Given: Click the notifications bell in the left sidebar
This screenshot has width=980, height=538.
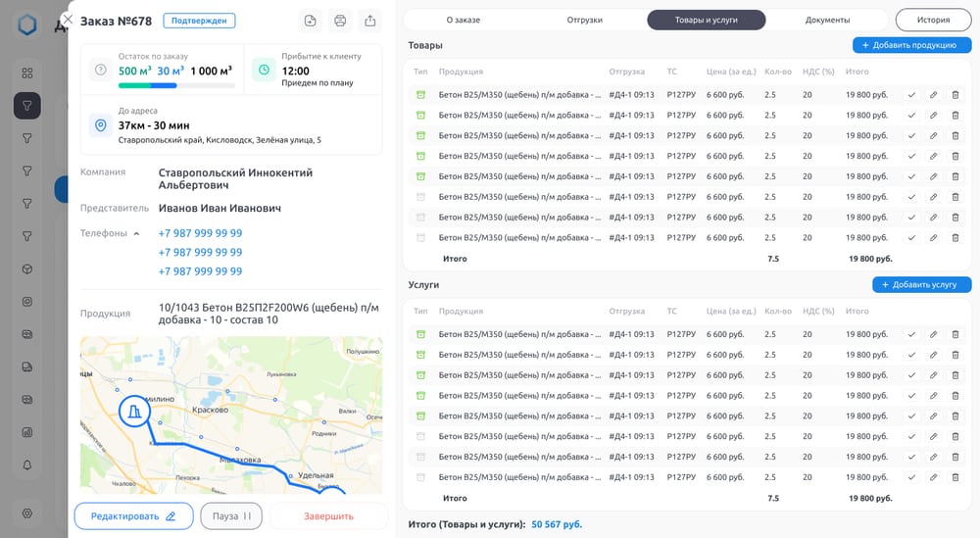Looking at the screenshot, I should coord(27,465).
